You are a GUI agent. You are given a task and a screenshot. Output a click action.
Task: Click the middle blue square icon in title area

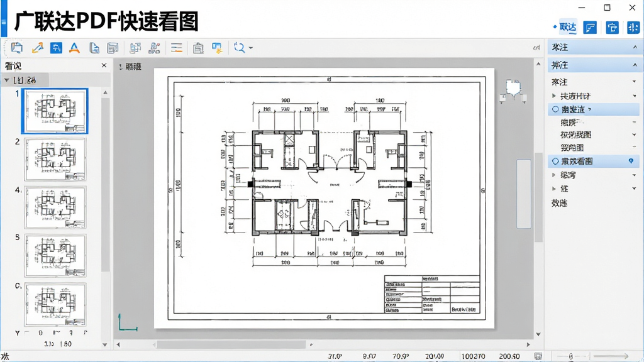coord(612,28)
